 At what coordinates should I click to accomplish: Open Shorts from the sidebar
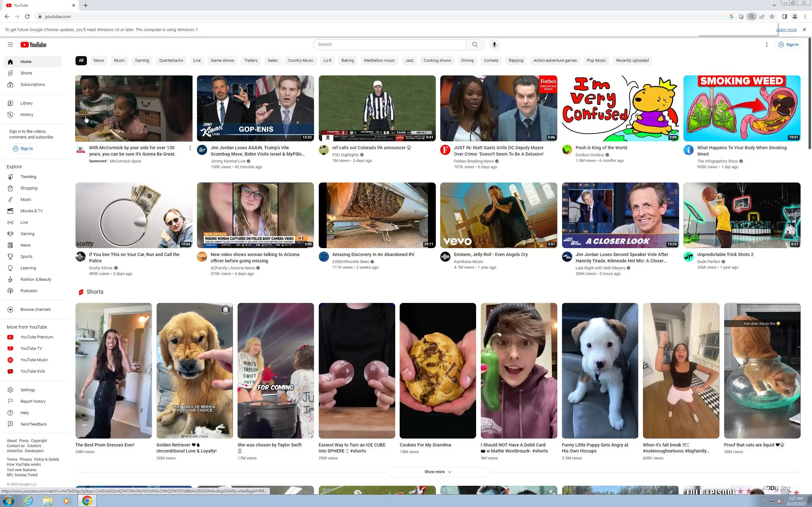pos(26,73)
